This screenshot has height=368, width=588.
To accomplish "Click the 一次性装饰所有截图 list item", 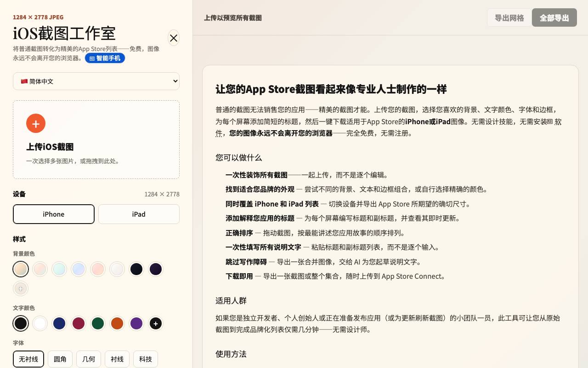I will click(307, 175).
